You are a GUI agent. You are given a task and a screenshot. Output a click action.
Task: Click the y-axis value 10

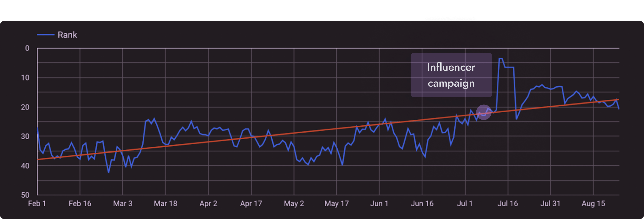coord(25,78)
